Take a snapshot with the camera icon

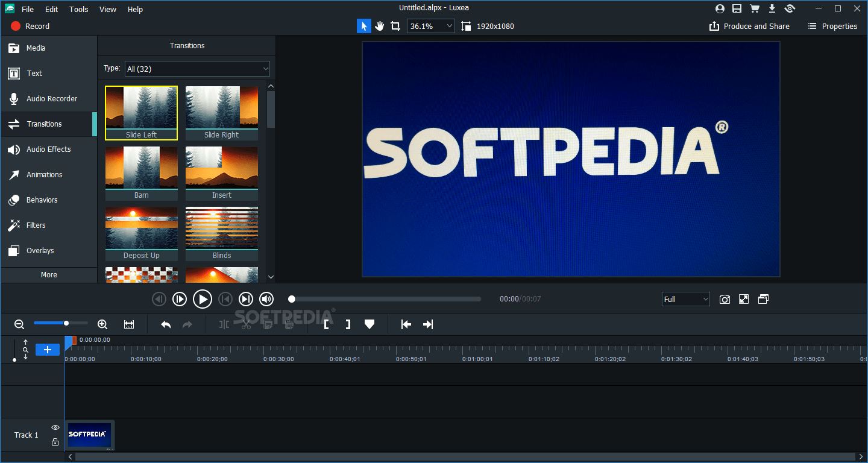(725, 299)
